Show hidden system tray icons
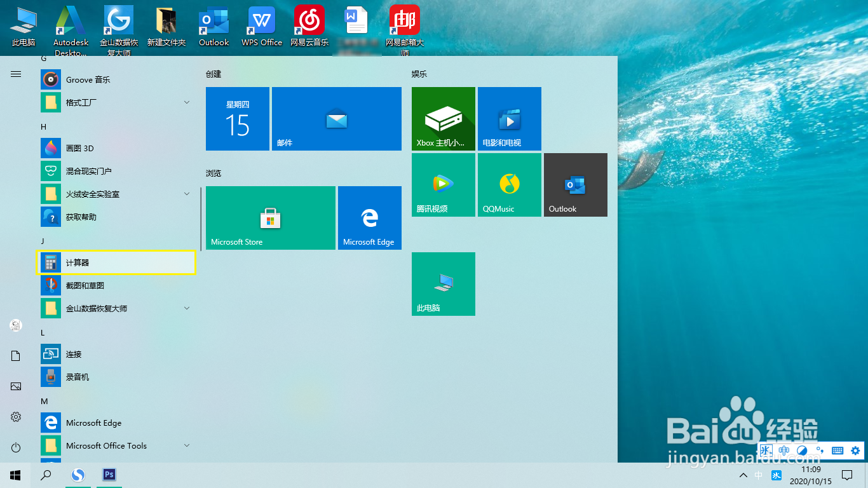The width and height of the screenshot is (868, 488). (x=743, y=475)
